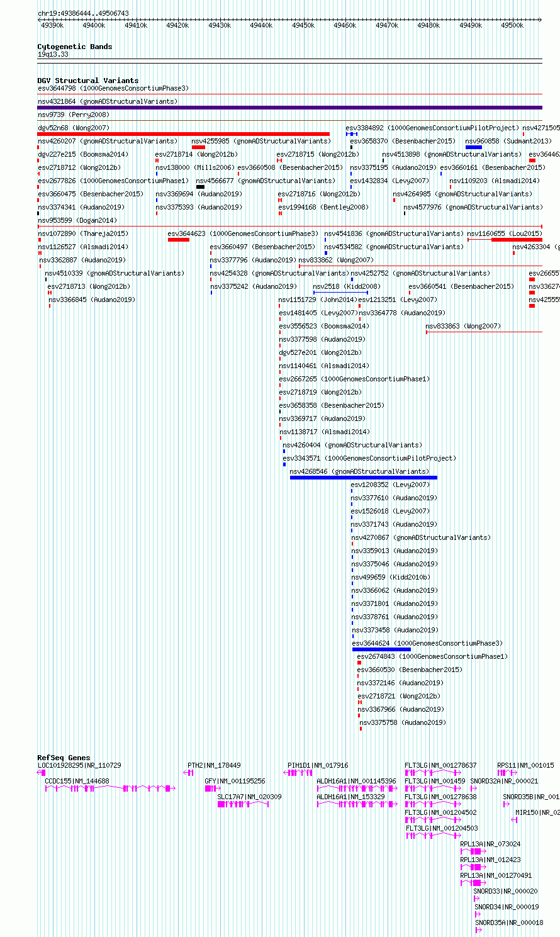Viewport: 560px width, 937px height.
Task: Open esv1208352 (Levy2007) variant
Action: 389,485
